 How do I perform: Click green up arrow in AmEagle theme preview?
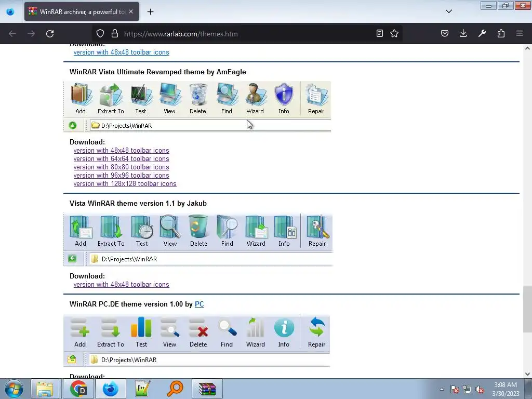tap(73, 126)
